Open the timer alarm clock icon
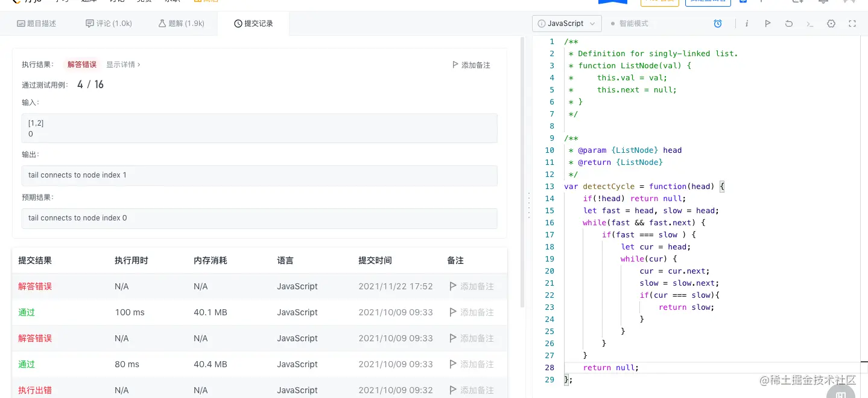868x398 pixels. (718, 24)
